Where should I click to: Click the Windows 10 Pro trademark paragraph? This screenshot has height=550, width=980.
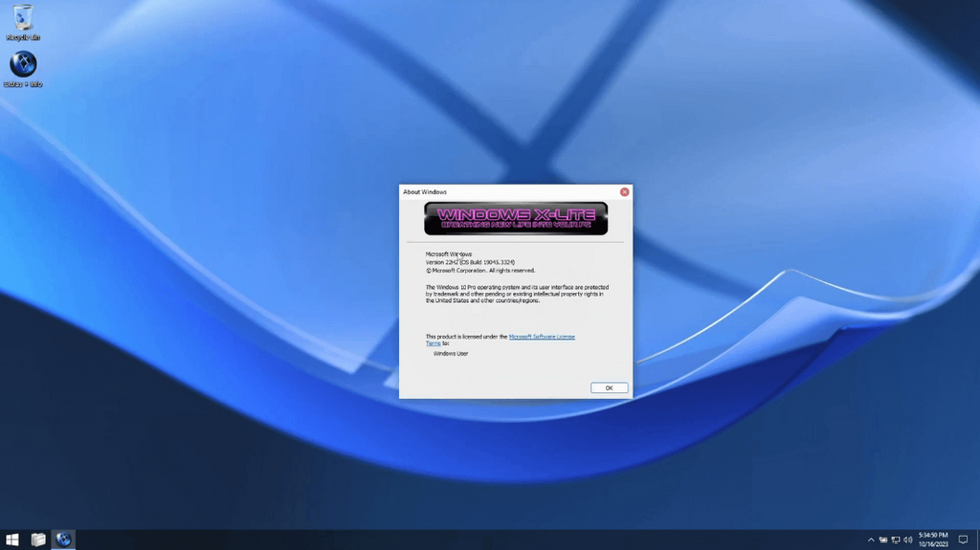[x=517, y=294]
